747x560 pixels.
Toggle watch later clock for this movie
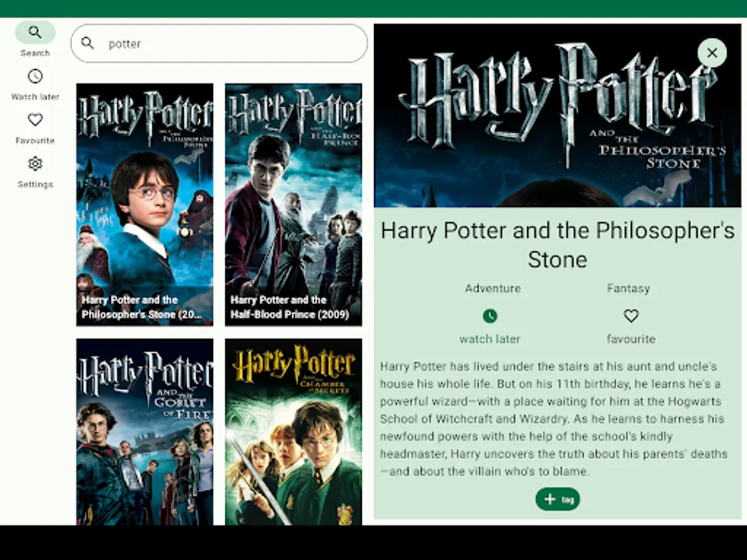(x=490, y=316)
